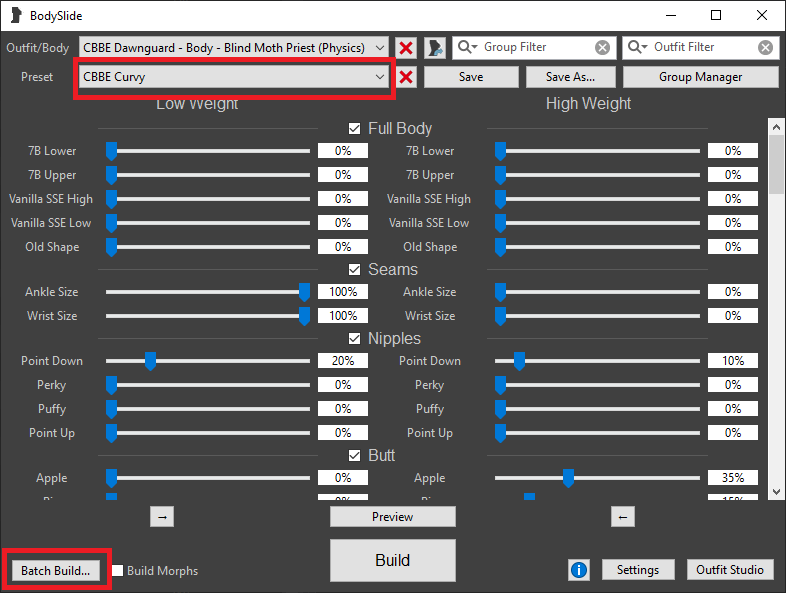This screenshot has height=593, width=786.
Task: Click the Save preset button
Action: click(x=471, y=77)
